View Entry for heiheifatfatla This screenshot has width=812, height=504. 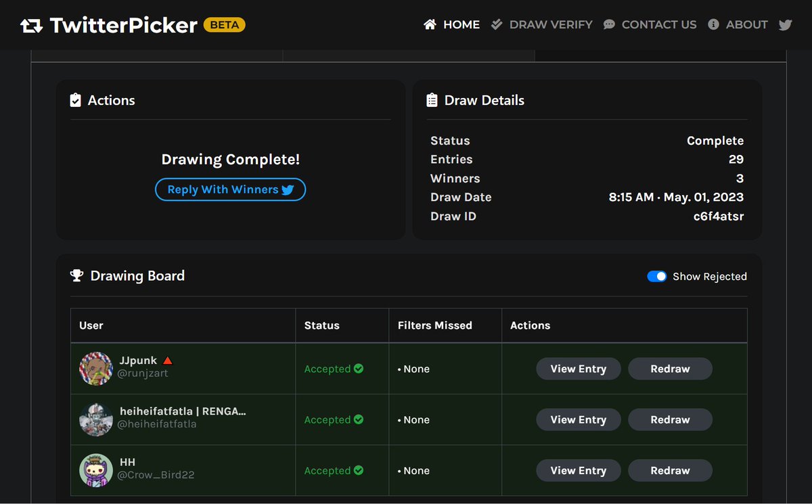coord(579,419)
